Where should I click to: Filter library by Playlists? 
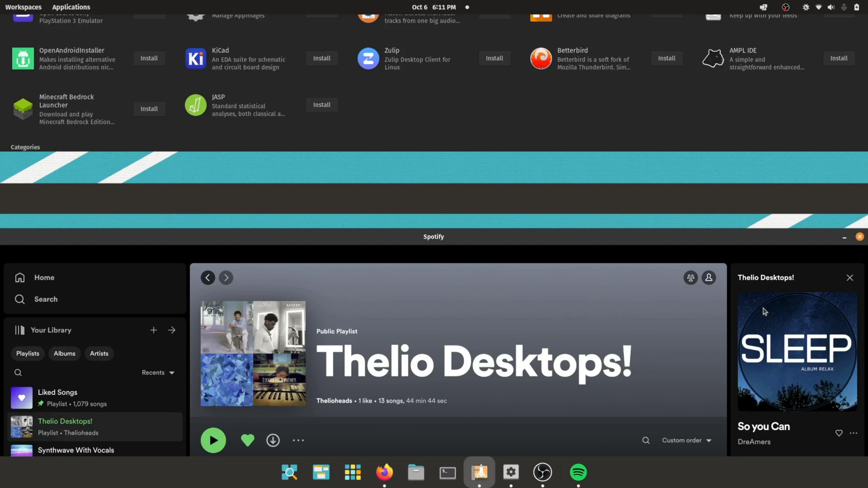pyautogui.click(x=28, y=353)
